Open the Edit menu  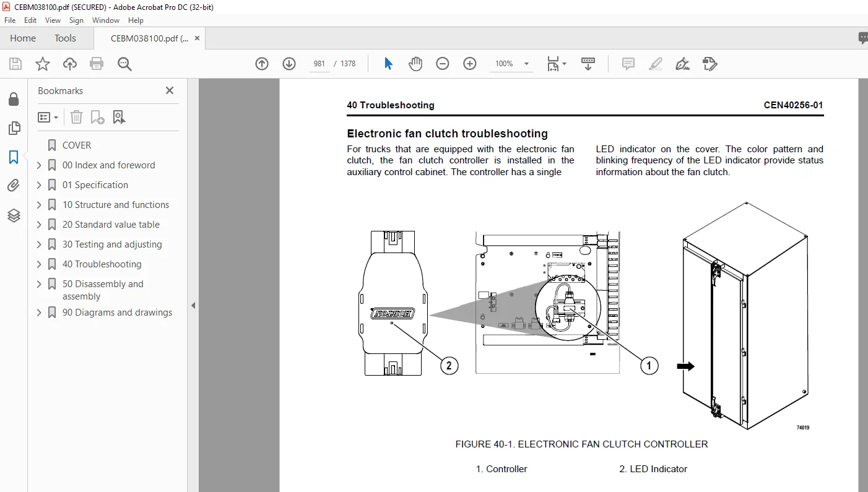coord(30,20)
